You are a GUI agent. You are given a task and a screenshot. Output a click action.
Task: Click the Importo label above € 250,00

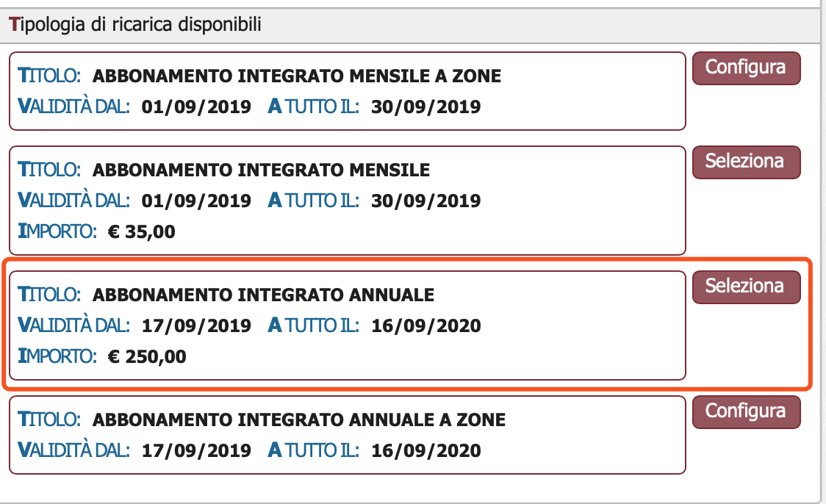pyautogui.click(x=57, y=356)
